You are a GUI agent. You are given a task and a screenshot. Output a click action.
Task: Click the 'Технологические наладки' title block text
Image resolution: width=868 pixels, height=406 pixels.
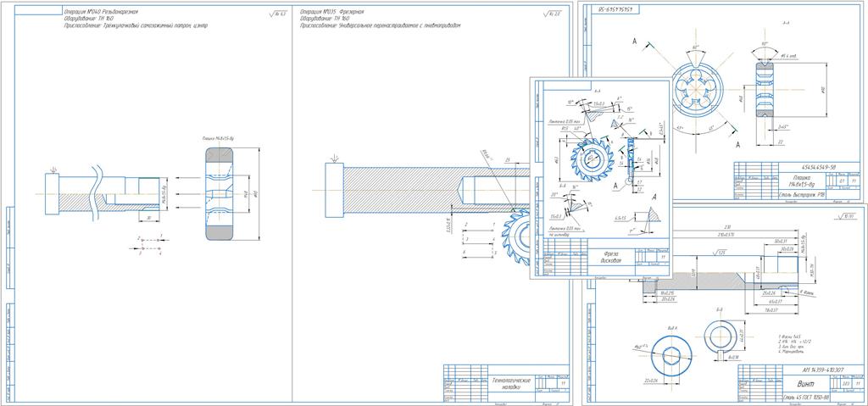511,383
